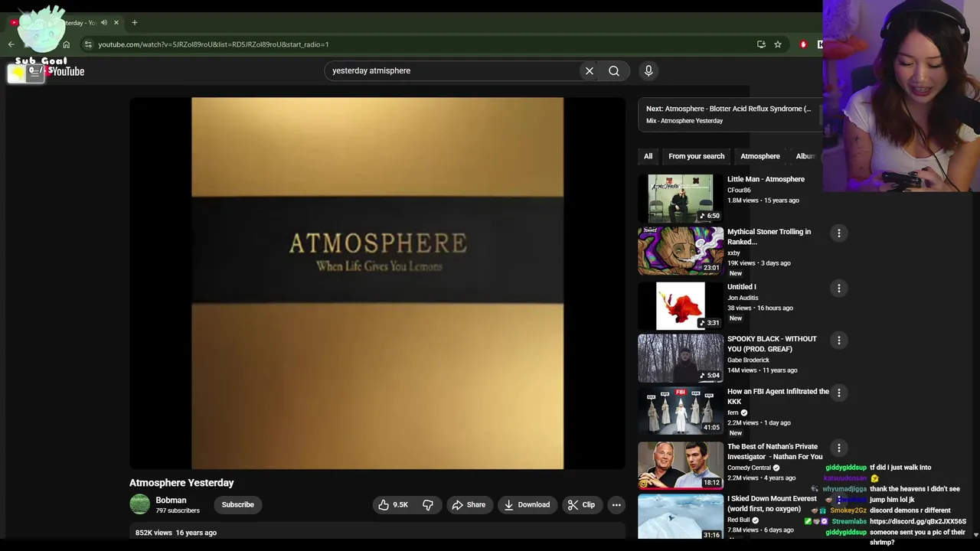Open Red Bull channel name
Screen dimensions: 980x551
(x=738, y=520)
